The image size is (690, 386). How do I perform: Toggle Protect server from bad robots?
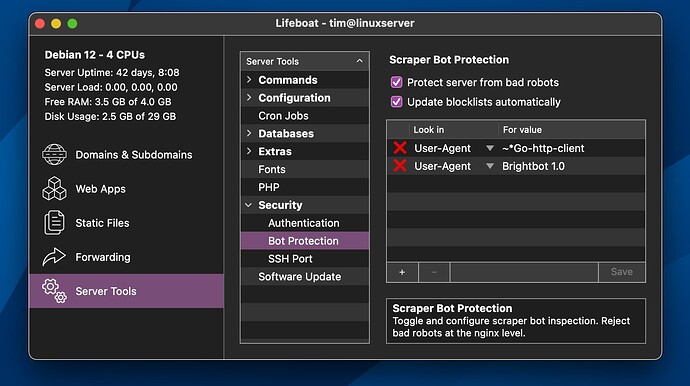pos(396,82)
